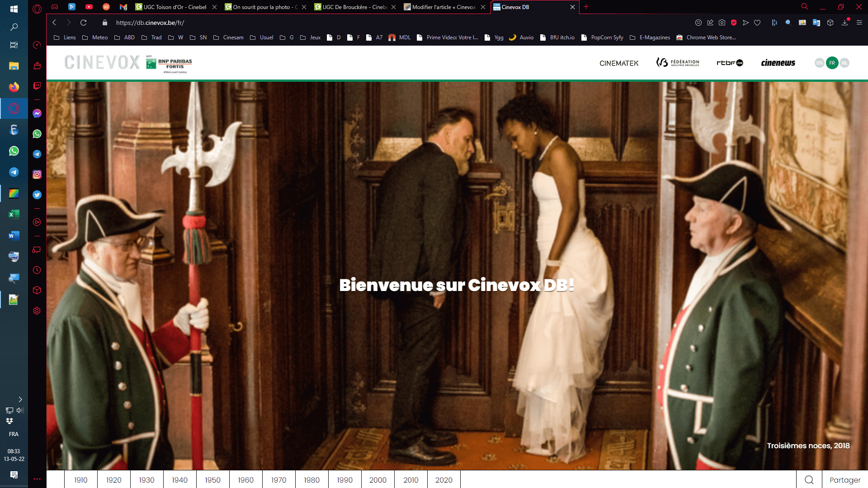Open Instagram in the Opera sidebar
Screen dimensions: 868x488
tap(37, 174)
